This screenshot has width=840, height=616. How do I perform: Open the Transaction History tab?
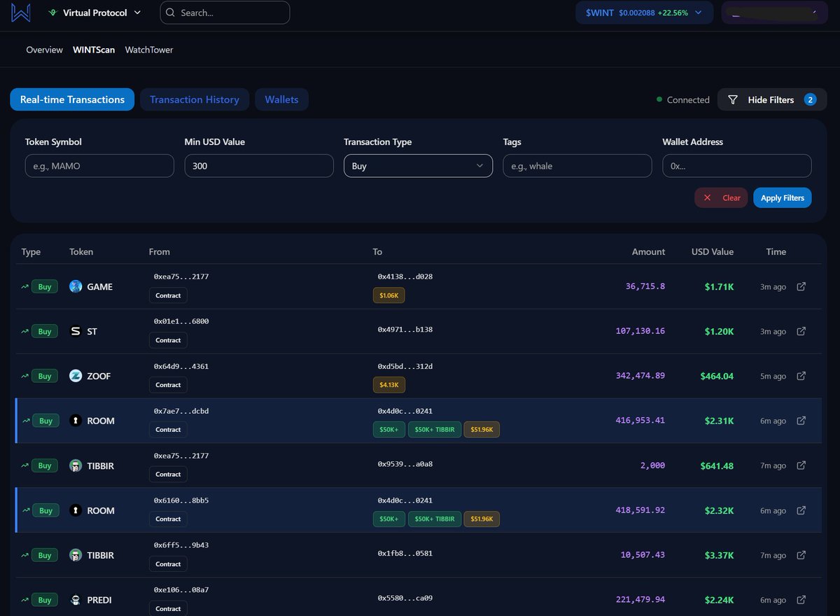pos(195,99)
